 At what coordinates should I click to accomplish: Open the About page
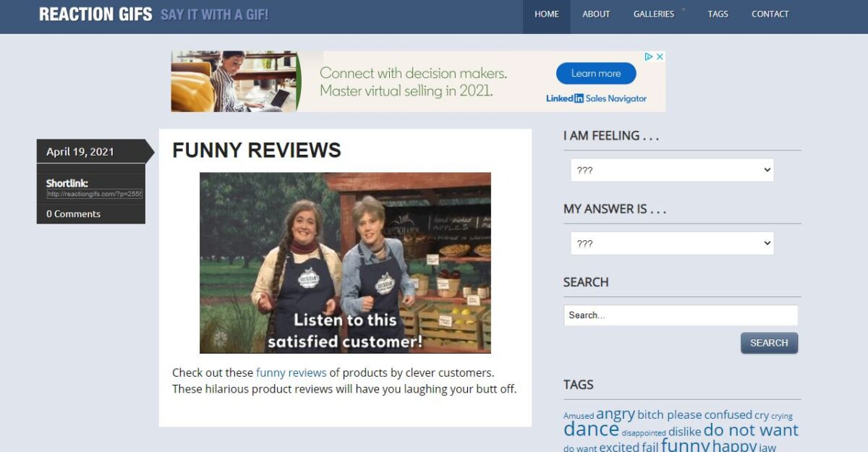(596, 14)
